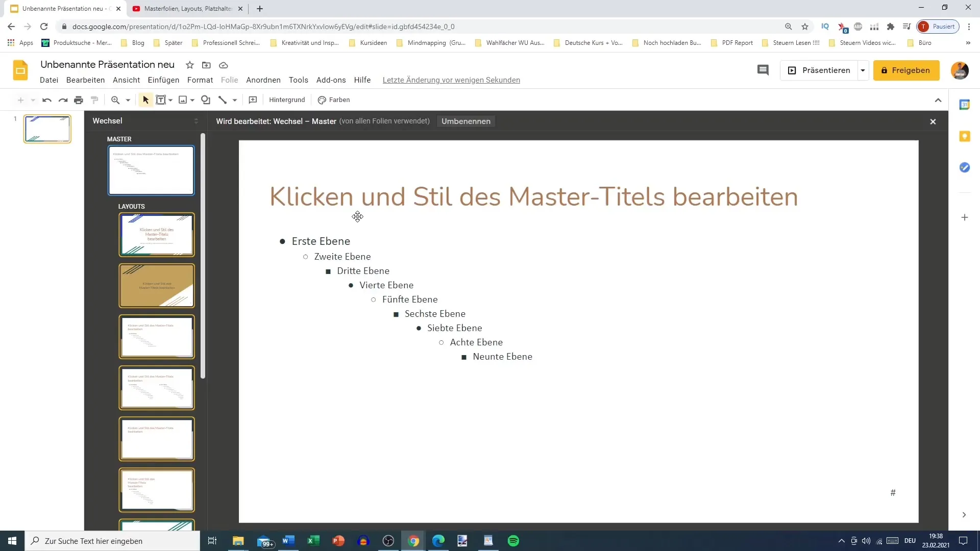980x551 pixels.
Task: Select the Print icon in toolbar
Action: [x=79, y=99]
